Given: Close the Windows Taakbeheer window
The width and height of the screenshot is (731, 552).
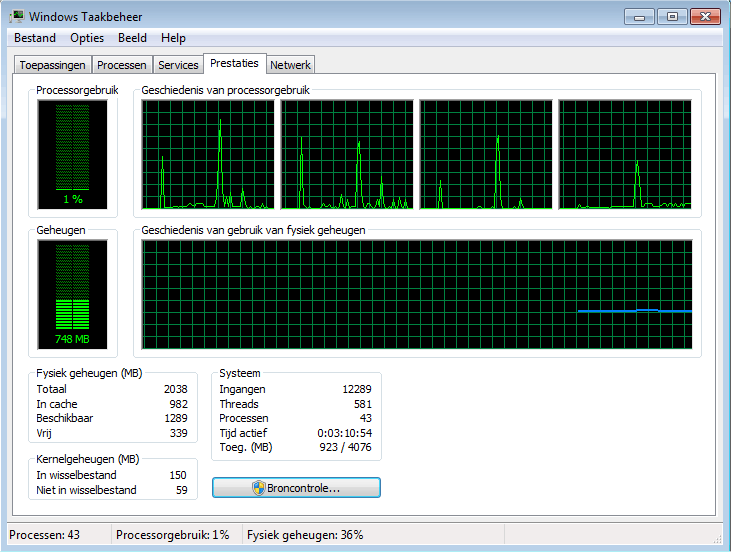Looking at the screenshot, I should (x=705, y=17).
